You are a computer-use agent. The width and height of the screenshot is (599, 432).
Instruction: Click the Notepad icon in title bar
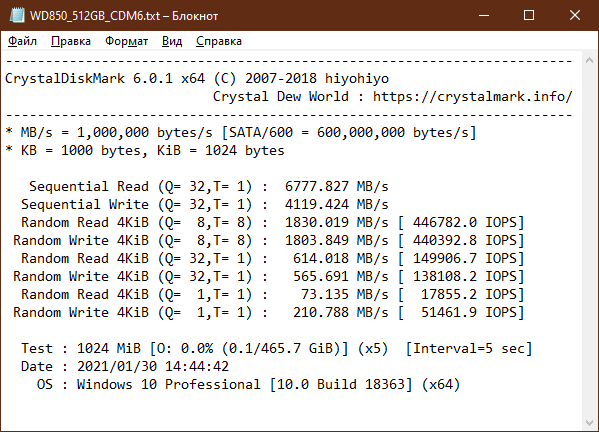coord(17,16)
